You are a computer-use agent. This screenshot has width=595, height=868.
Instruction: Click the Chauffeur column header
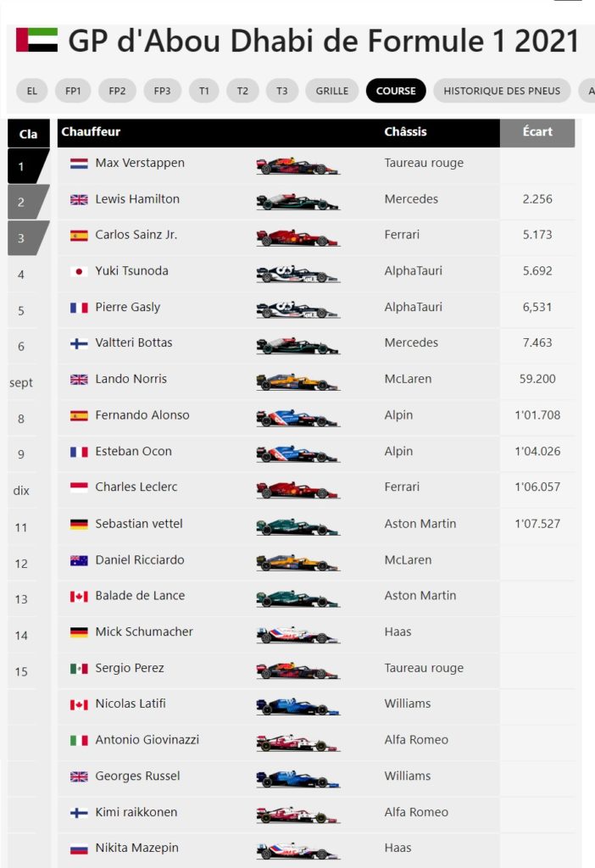coord(91,131)
